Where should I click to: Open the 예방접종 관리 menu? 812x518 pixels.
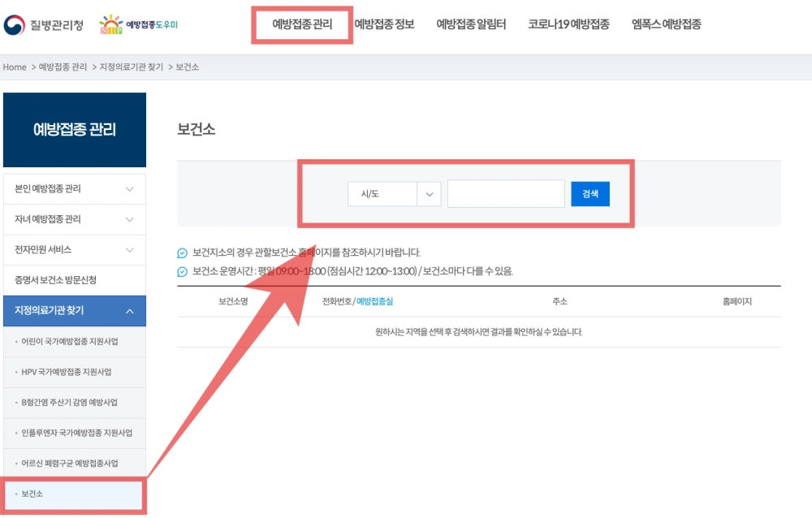pos(301,24)
